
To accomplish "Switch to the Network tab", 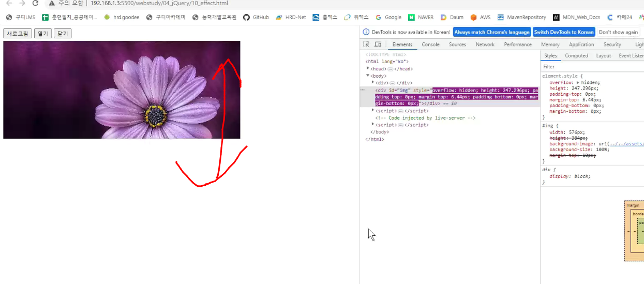I will pyautogui.click(x=485, y=44).
